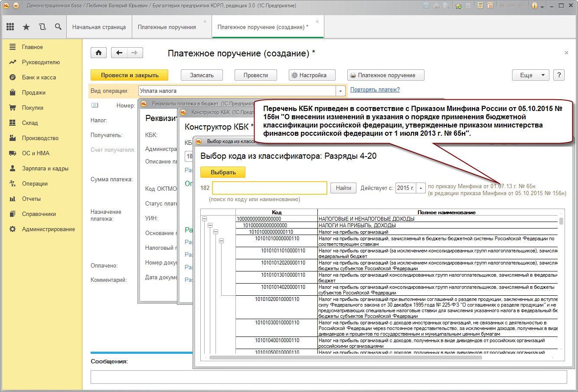Click the Операции icon in sidebar

point(13,183)
